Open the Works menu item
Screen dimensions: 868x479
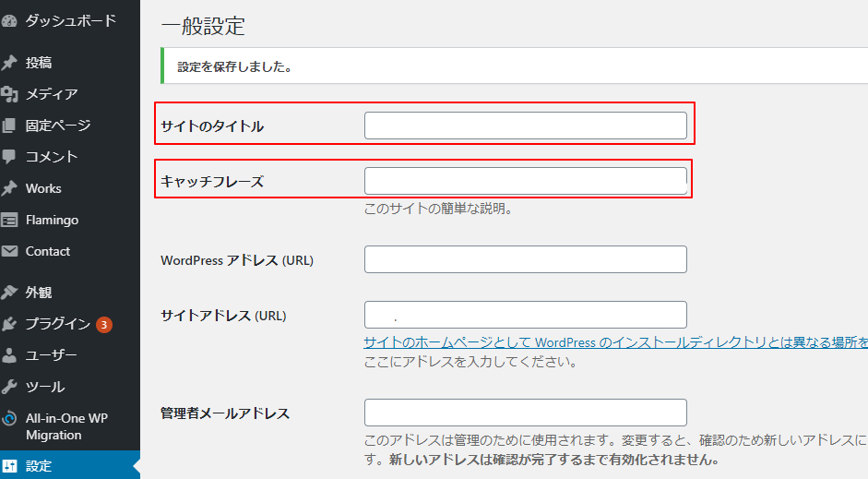(x=43, y=188)
